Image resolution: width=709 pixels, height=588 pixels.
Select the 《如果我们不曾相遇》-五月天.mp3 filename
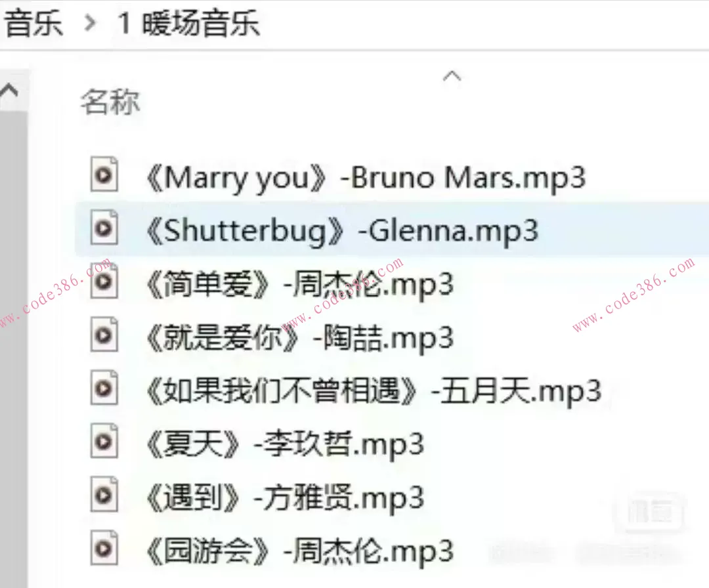pos(373,391)
